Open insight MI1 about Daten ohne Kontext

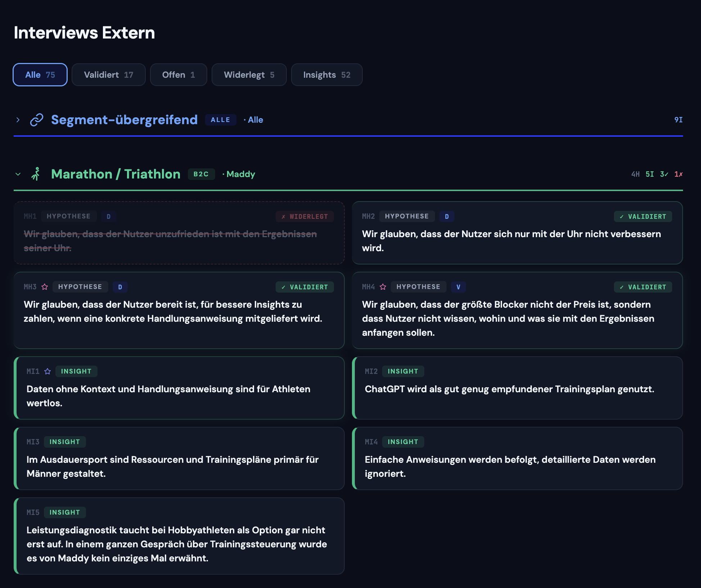click(x=168, y=396)
